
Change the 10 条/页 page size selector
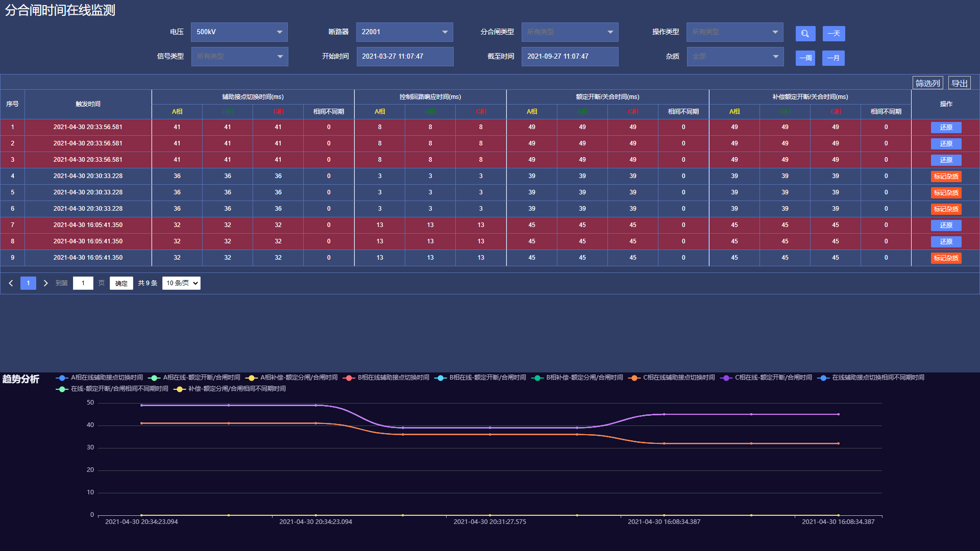181,283
